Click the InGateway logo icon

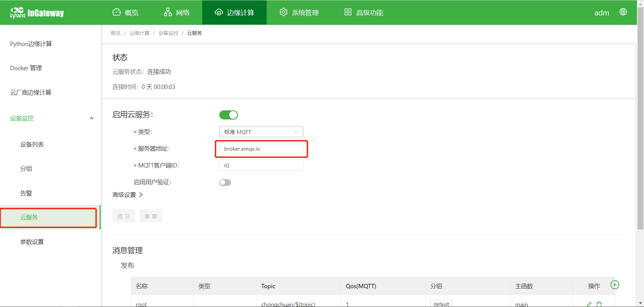pos(17,13)
